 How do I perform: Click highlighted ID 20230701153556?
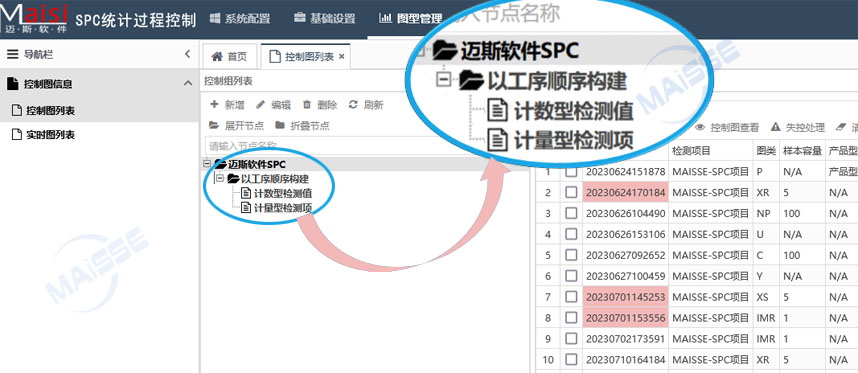click(625, 318)
